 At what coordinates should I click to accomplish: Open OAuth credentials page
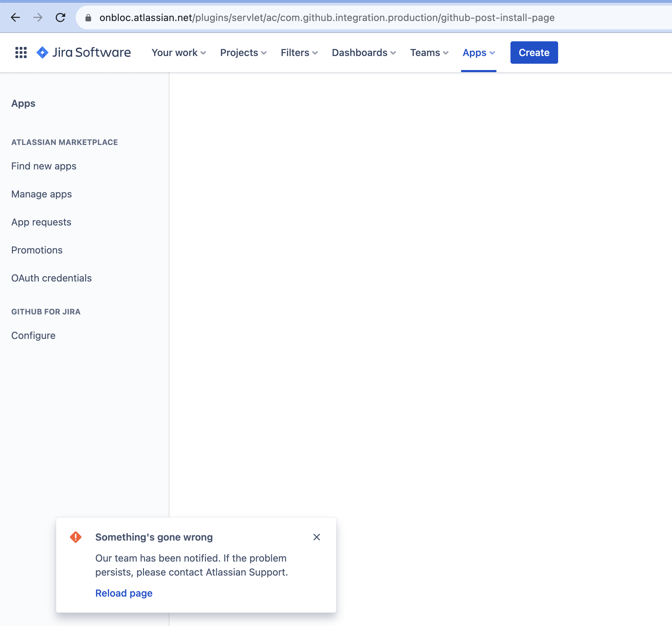coord(52,278)
